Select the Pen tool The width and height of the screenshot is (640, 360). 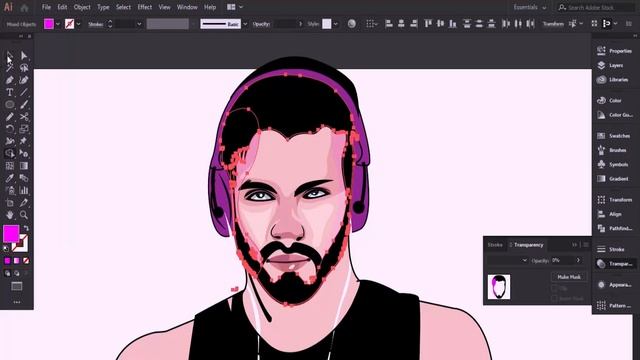point(9,80)
